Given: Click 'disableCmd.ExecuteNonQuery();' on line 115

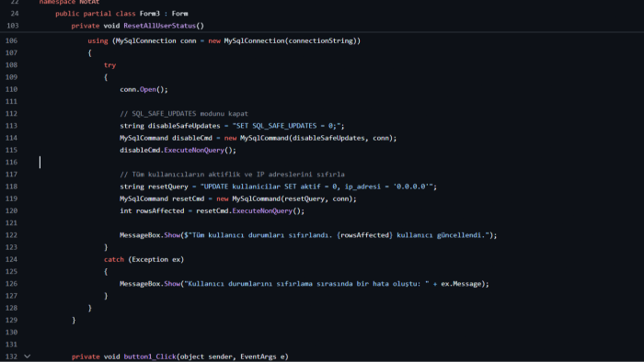Looking at the screenshot, I should 178,150.
